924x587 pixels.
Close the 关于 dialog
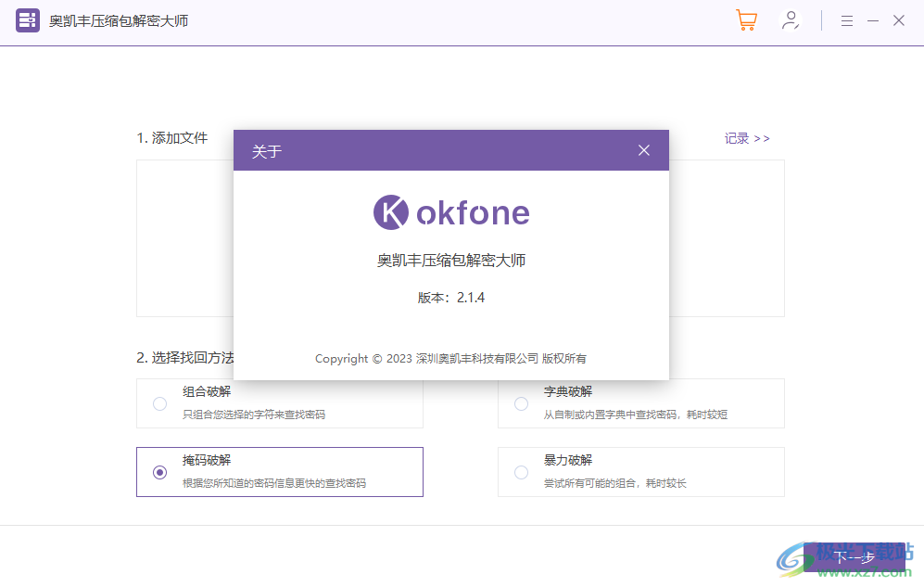point(644,150)
